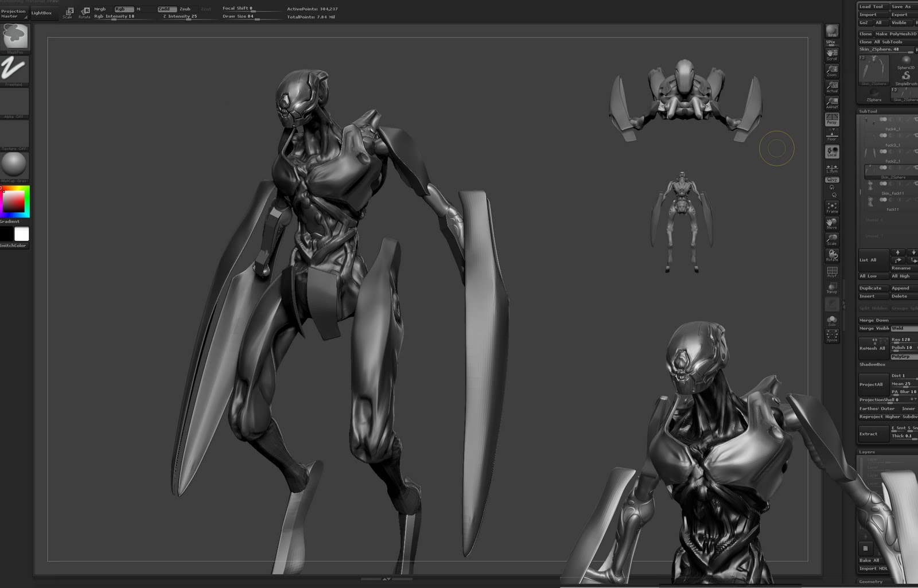Move subtool up with the up arrow
Screen dimensions: 918x588
pyautogui.click(x=898, y=252)
